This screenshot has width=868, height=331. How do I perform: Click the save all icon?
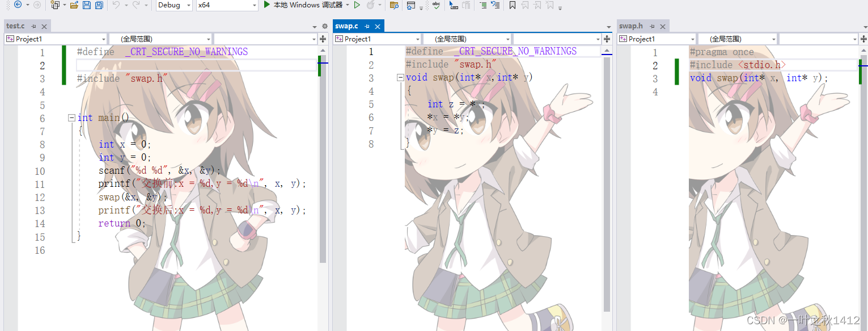pyautogui.click(x=99, y=5)
